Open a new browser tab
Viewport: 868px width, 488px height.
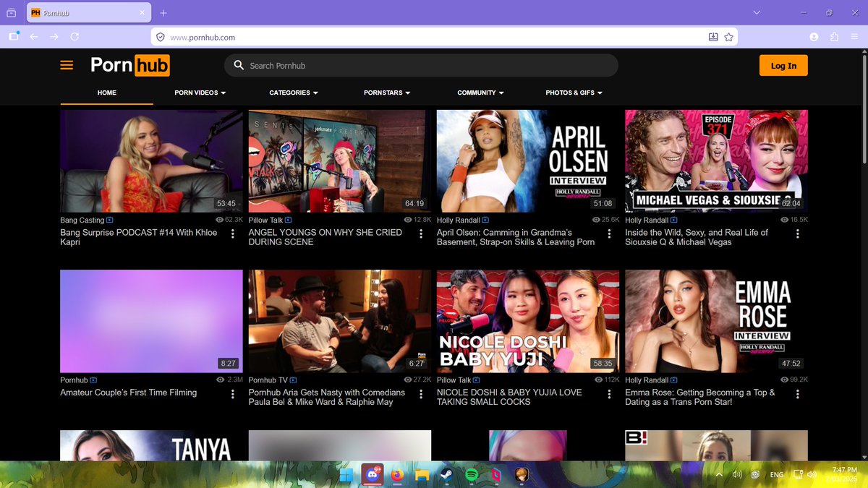point(163,13)
